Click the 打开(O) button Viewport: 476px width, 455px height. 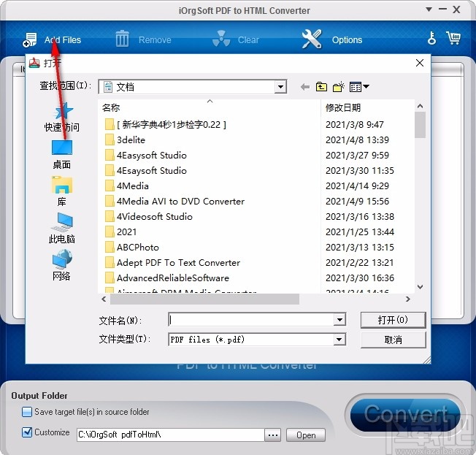coord(393,320)
